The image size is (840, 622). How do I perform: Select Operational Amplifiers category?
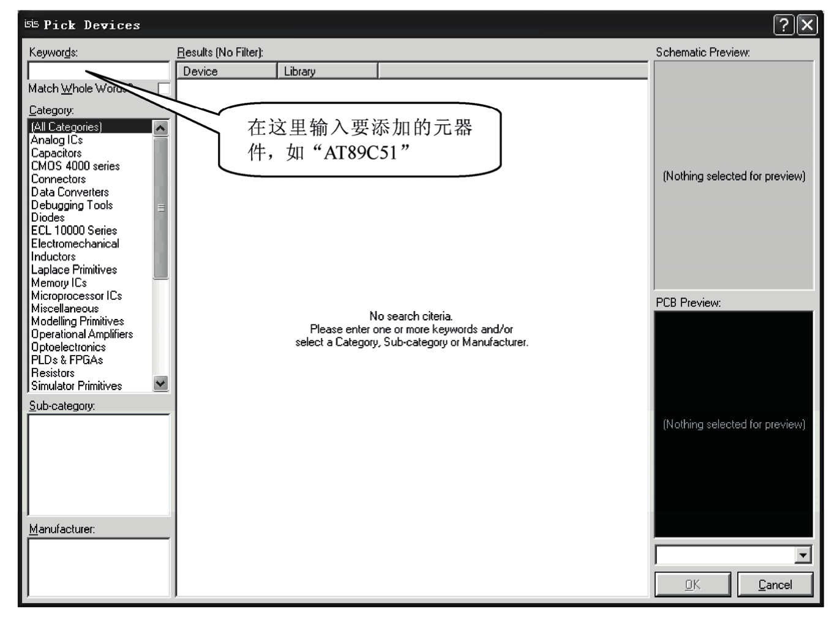(82, 334)
